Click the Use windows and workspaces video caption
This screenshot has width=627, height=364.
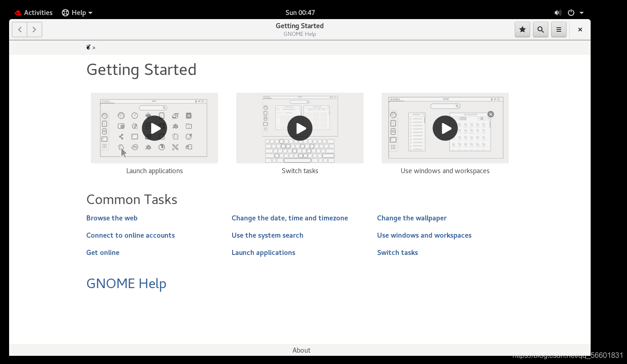[445, 171]
